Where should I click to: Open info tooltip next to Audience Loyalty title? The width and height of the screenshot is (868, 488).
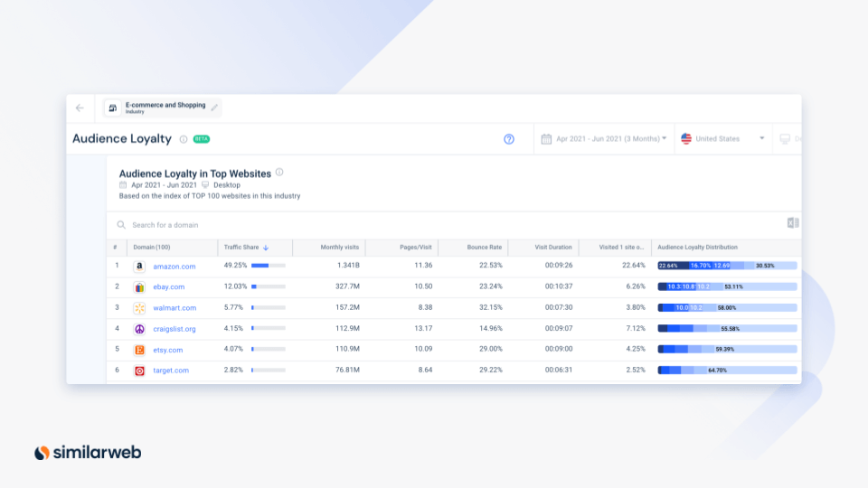pyautogui.click(x=184, y=139)
